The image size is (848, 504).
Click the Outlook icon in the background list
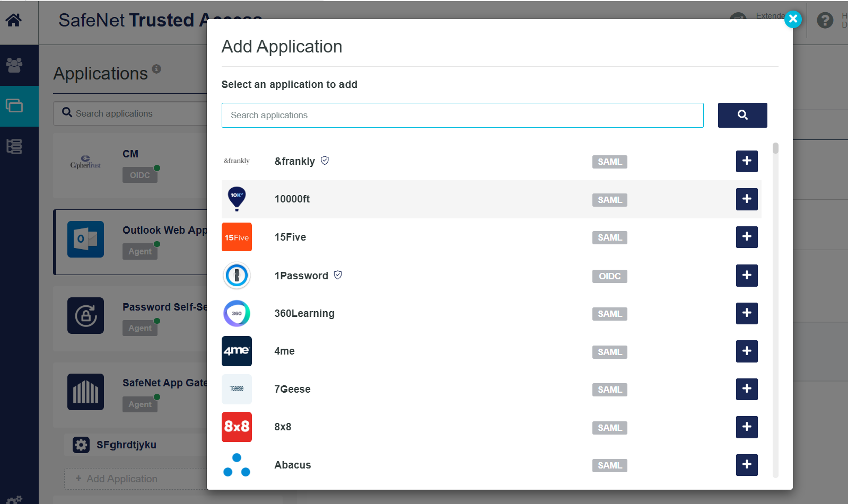(x=85, y=239)
